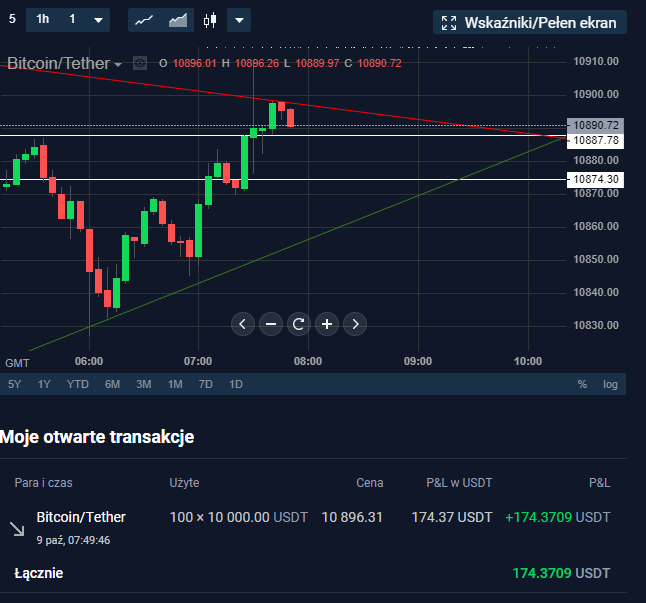Select the 1D range
646x603 pixels.
(x=236, y=384)
